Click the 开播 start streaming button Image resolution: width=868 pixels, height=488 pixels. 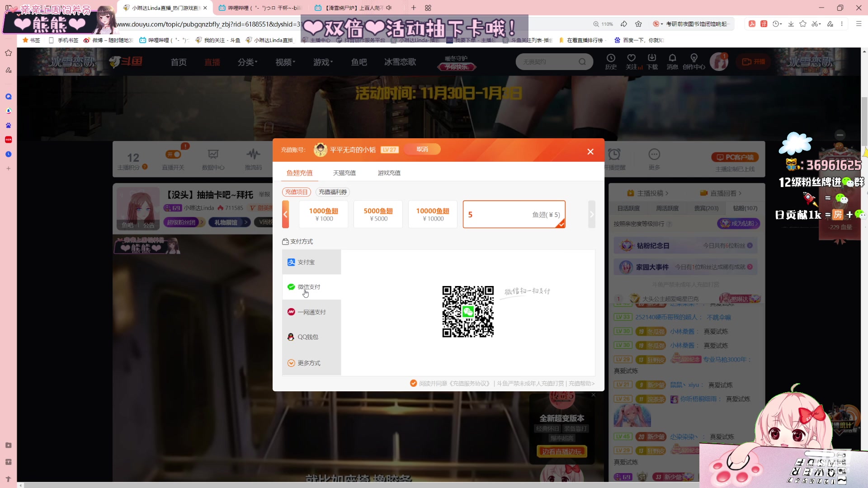point(754,61)
